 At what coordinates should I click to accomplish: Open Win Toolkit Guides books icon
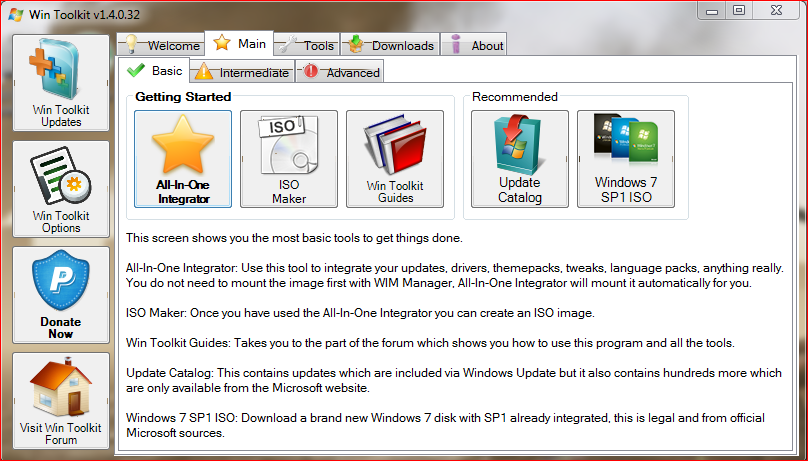[395, 159]
